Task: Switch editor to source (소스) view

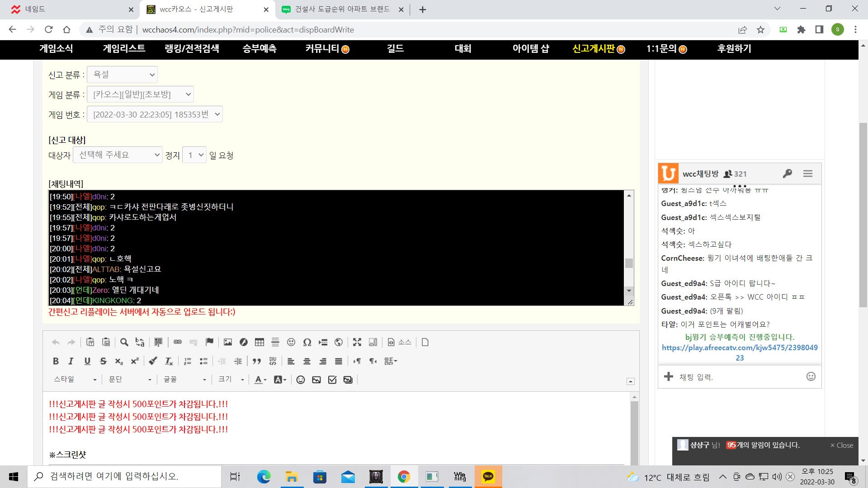Action: [x=400, y=342]
